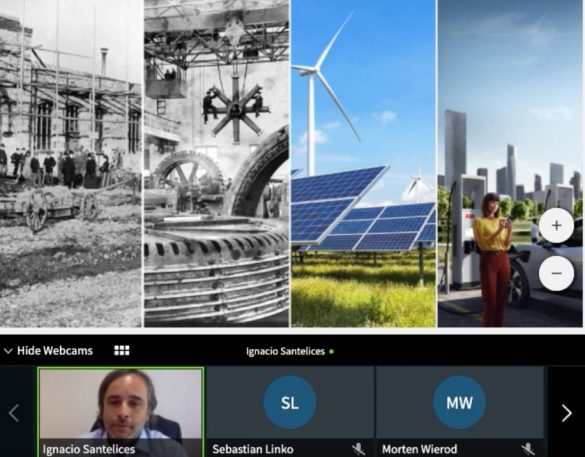Click the zoom out minus button

click(556, 273)
